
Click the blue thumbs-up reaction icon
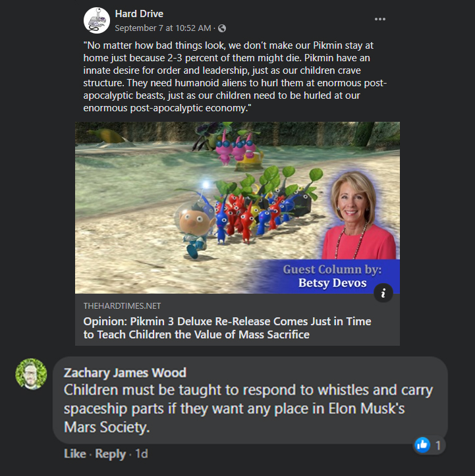[x=422, y=445]
